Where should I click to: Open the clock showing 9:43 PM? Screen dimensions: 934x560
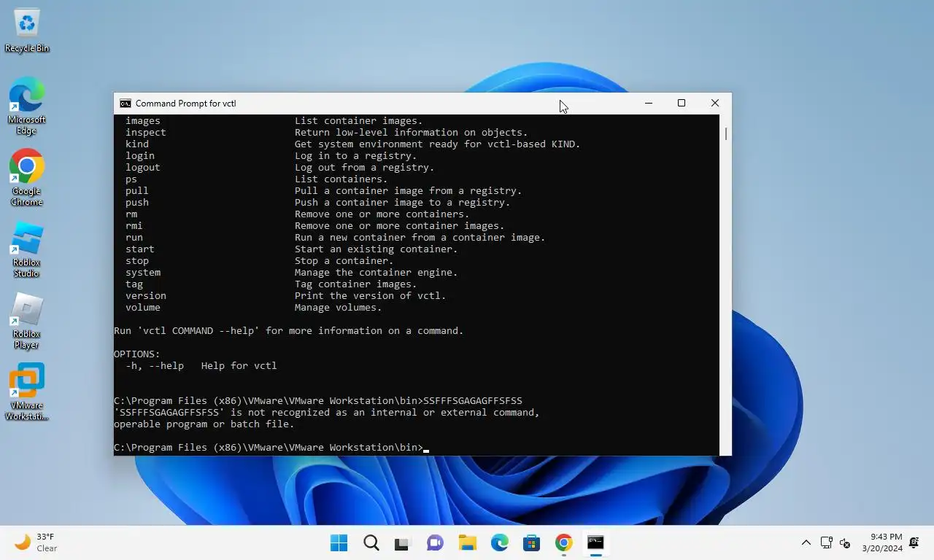click(881, 542)
